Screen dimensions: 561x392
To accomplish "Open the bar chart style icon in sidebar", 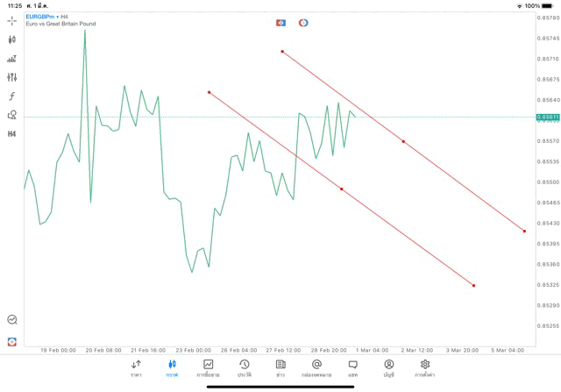I will 12,59.
